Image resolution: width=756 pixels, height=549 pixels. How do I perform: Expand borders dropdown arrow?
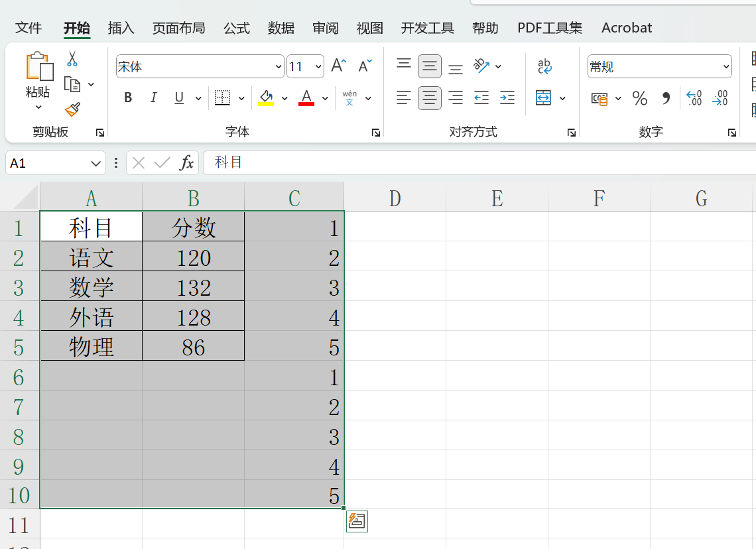pyautogui.click(x=241, y=98)
